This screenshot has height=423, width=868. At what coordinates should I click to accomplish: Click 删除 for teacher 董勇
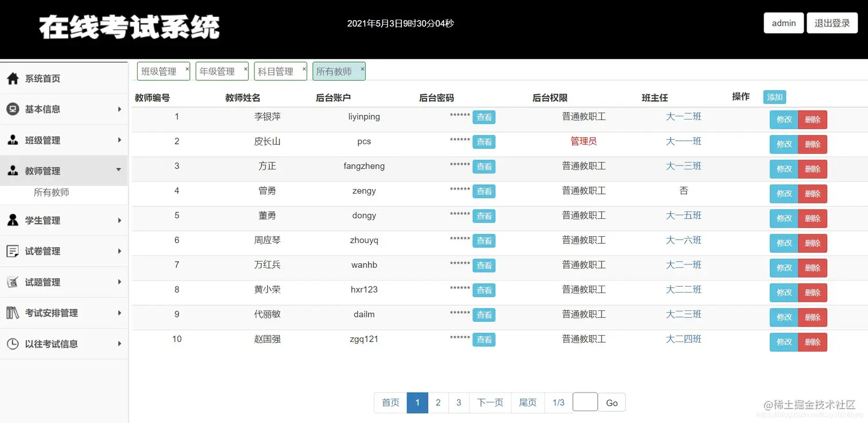[812, 218]
